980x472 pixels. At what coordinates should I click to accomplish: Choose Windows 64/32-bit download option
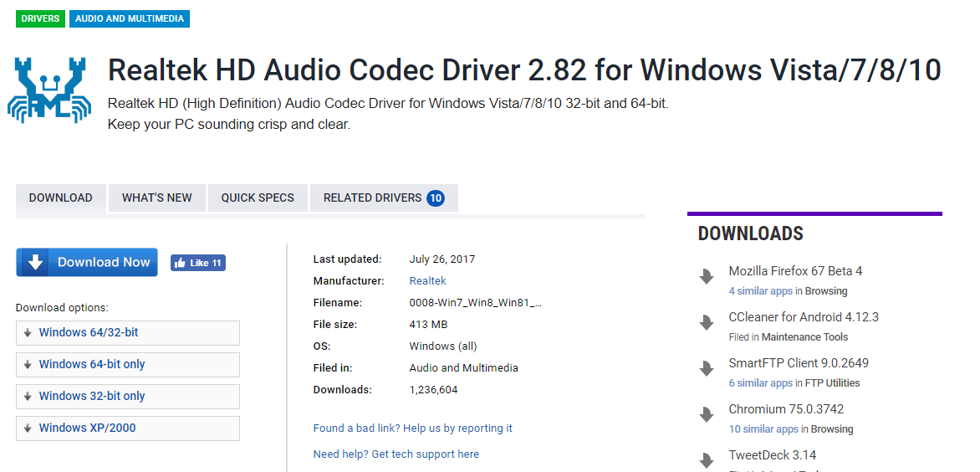89,333
